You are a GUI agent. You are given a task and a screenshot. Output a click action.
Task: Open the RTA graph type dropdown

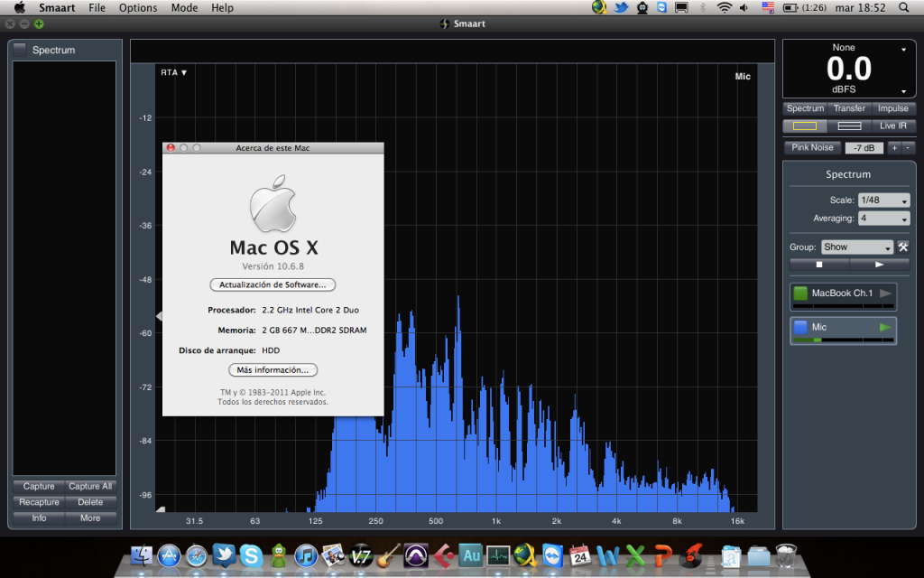pyautogui.click(x=174, y=72)
